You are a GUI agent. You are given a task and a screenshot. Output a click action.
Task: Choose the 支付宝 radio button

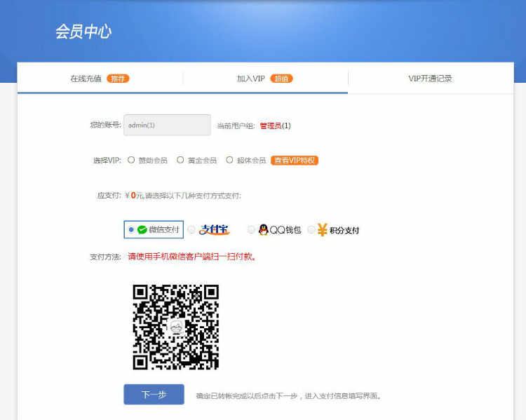pos(191,229)
